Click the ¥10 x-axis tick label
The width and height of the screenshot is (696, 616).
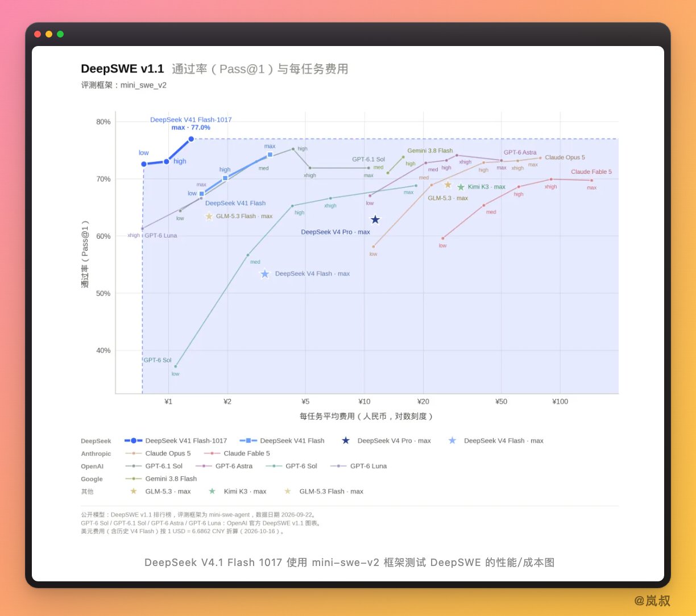364,402
